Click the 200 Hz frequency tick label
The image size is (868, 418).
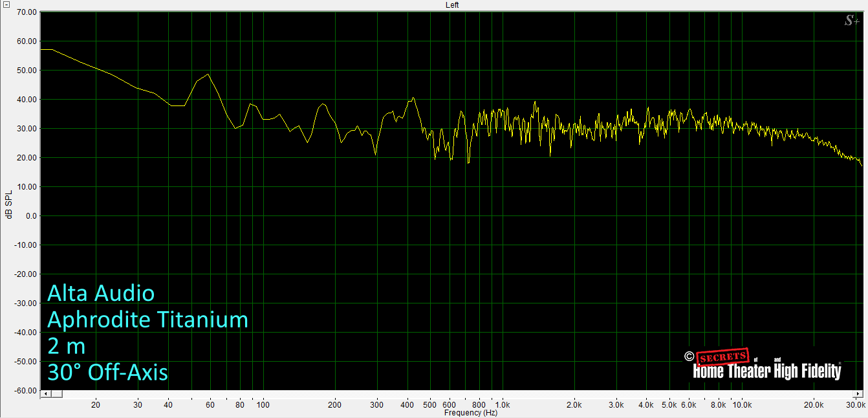pyautogui.click(x=335, y=405)
